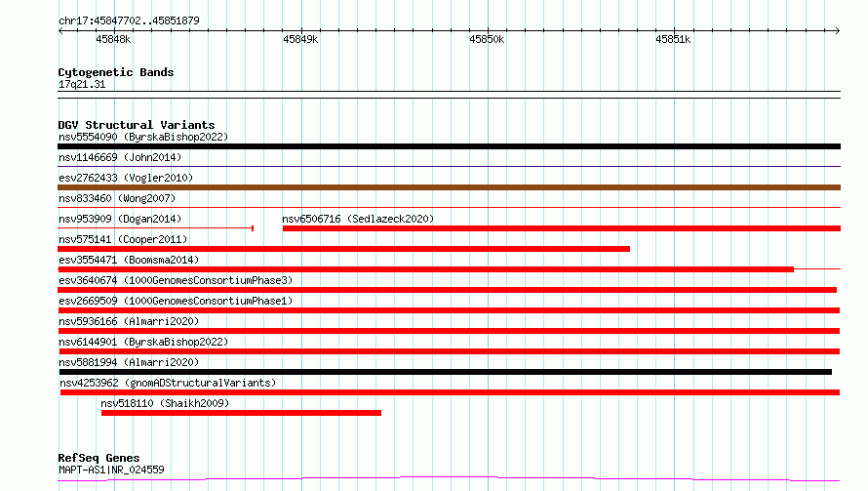Click the RefSeq Genes track title
868x491 pixels.
[x=99, y=458]
